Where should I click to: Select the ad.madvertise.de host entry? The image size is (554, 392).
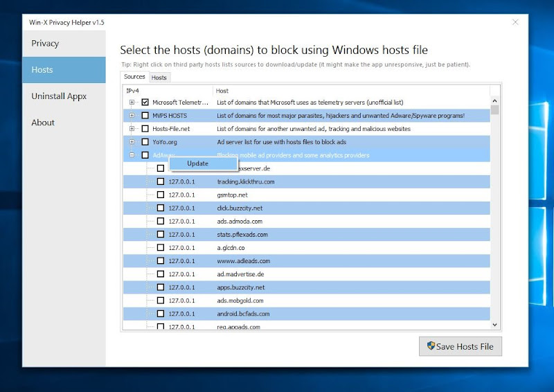(x=240, y=274)
